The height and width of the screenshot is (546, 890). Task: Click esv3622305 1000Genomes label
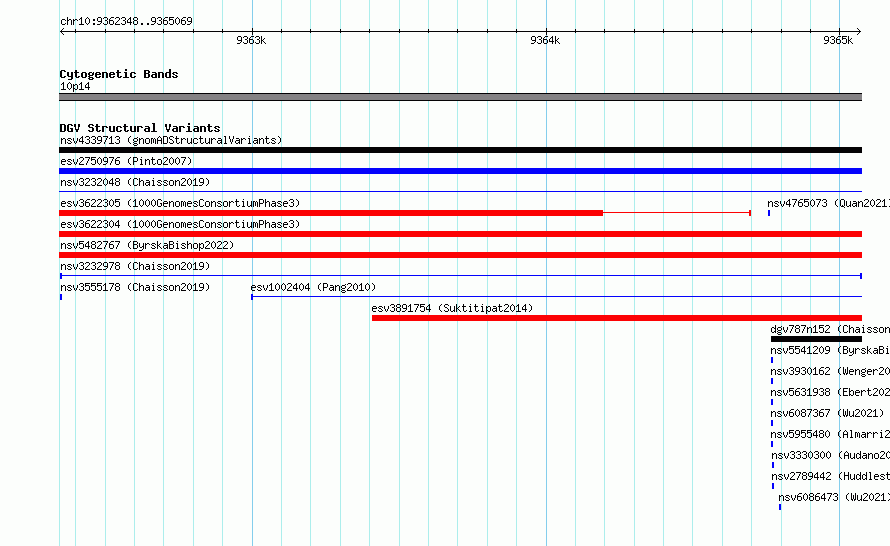pos(180,203)
